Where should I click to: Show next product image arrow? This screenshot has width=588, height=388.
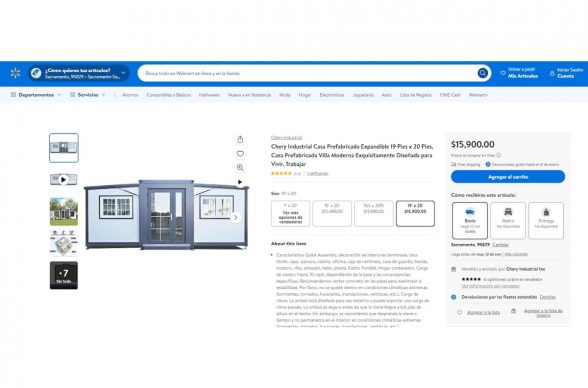236,217
